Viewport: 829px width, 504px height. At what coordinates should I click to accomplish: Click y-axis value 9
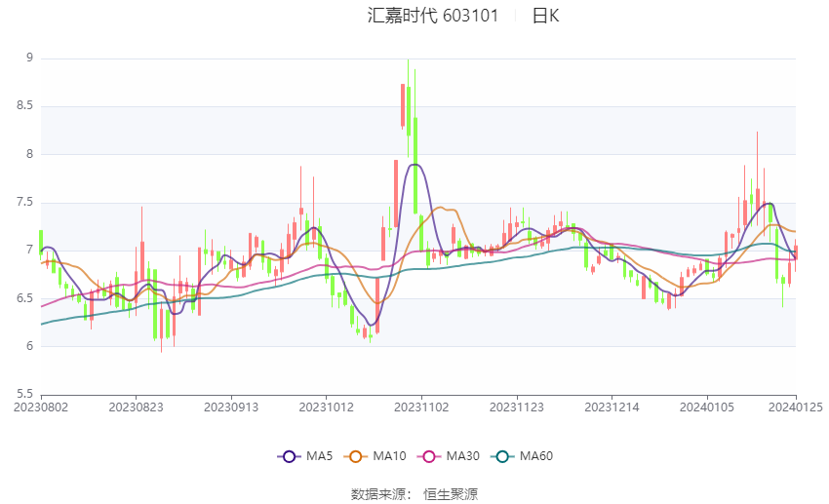(29, 58)
